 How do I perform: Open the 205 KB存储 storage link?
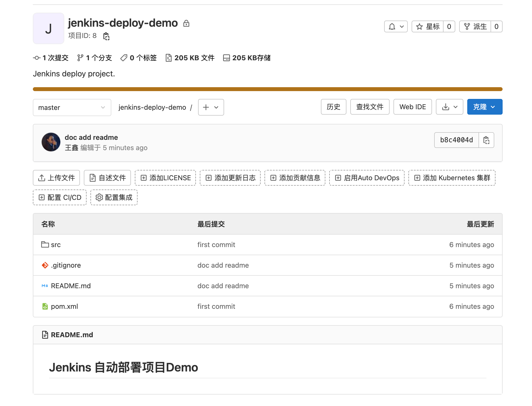(x=247, y=58)
